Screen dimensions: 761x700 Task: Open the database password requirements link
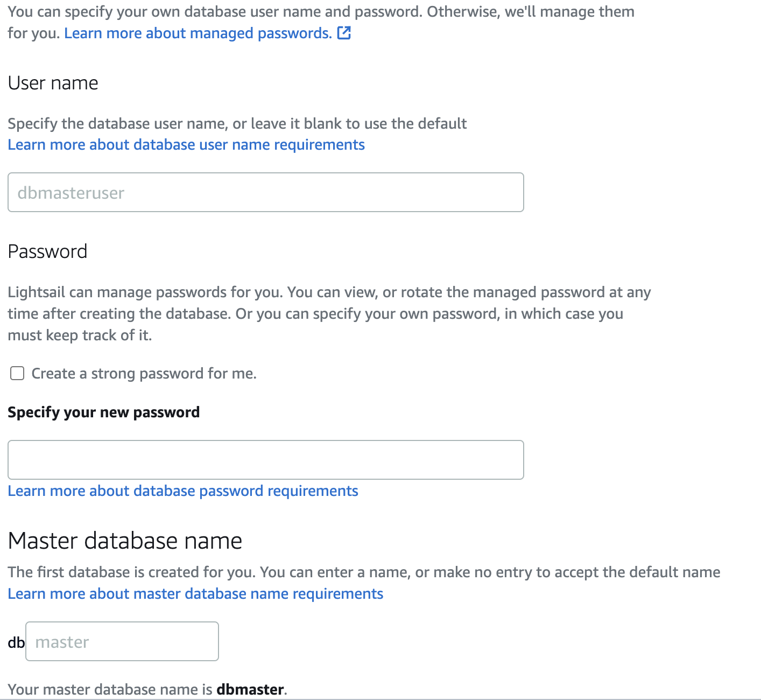coord(183,491)
